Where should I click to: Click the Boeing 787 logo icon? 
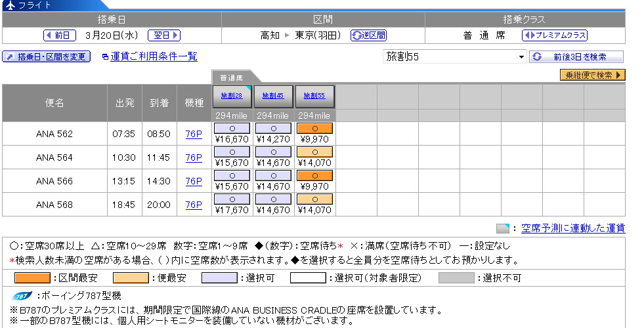(22, 296)
